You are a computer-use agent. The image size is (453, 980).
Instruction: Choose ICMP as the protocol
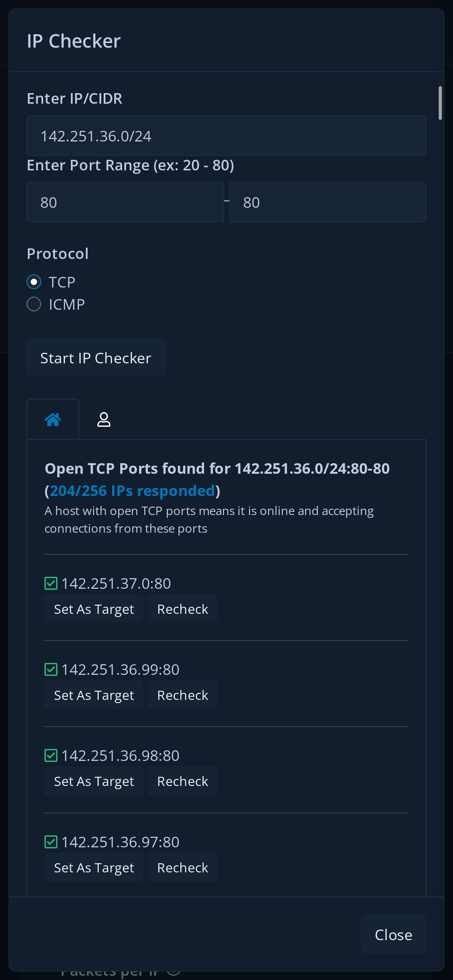34,304
